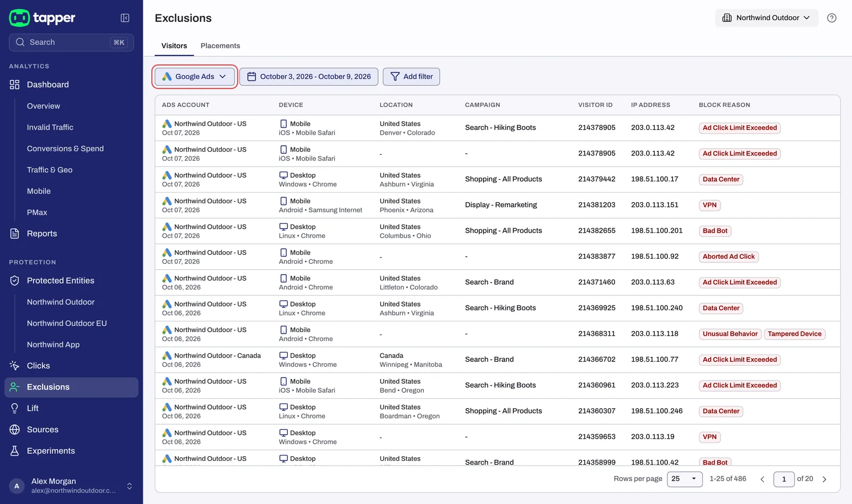This screenshot has width=852, height=504.
Task: Click the Add filter button
Action: click(x=412, y=77)
